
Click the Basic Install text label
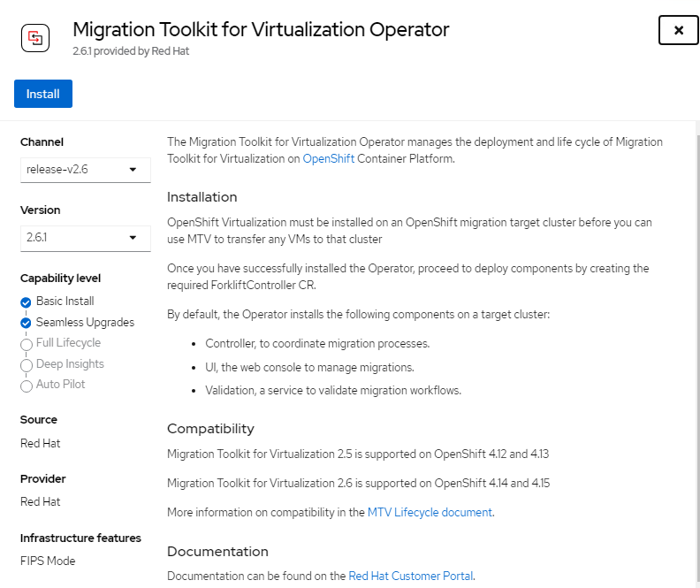click(x=65, y=301)
